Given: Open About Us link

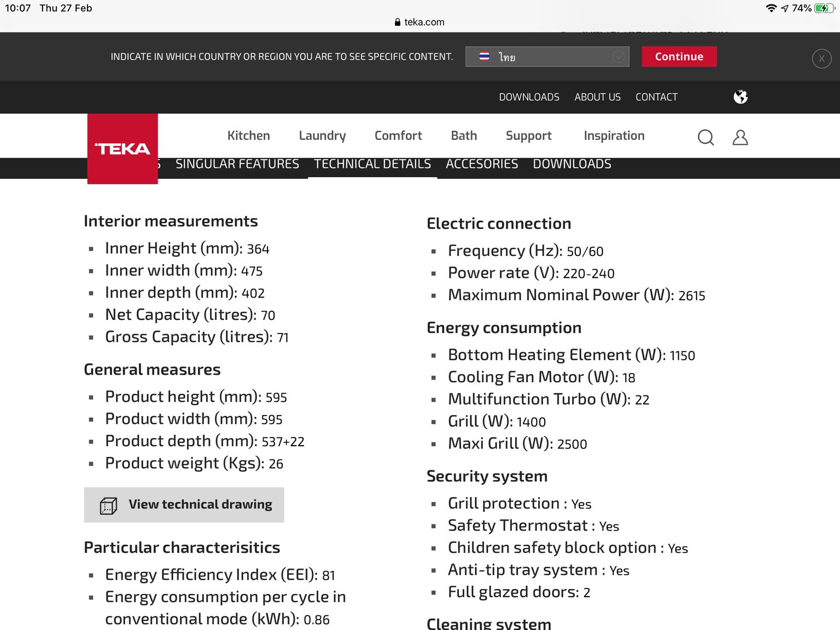Looking at the screenshot, I should pos(597,97).
